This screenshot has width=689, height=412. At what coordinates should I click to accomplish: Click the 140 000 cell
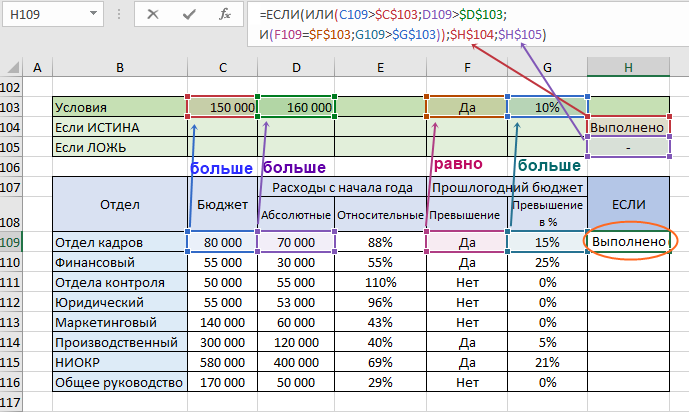click(x=222, y=322)
